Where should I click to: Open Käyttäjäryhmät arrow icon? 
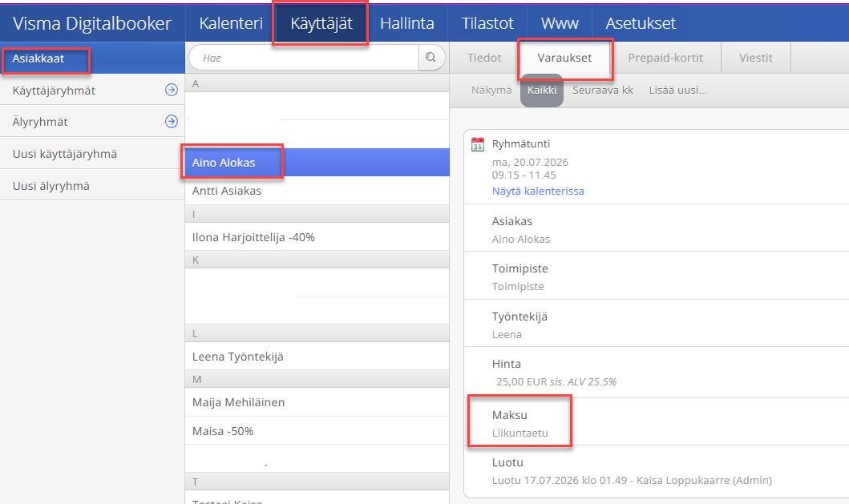(171, 90)
